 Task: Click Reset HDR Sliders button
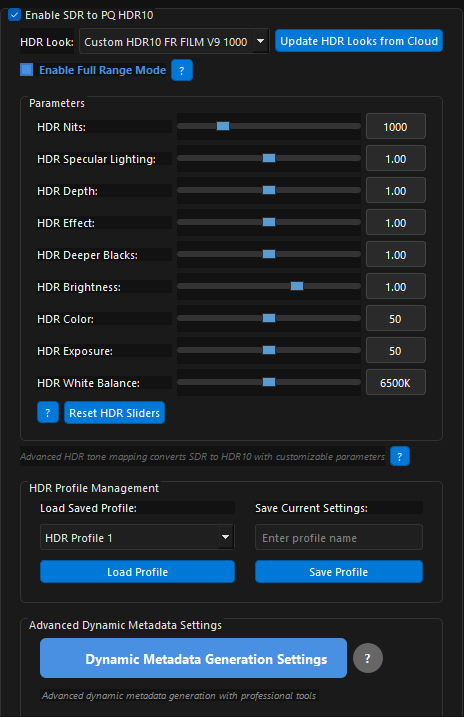click(114, 412)
